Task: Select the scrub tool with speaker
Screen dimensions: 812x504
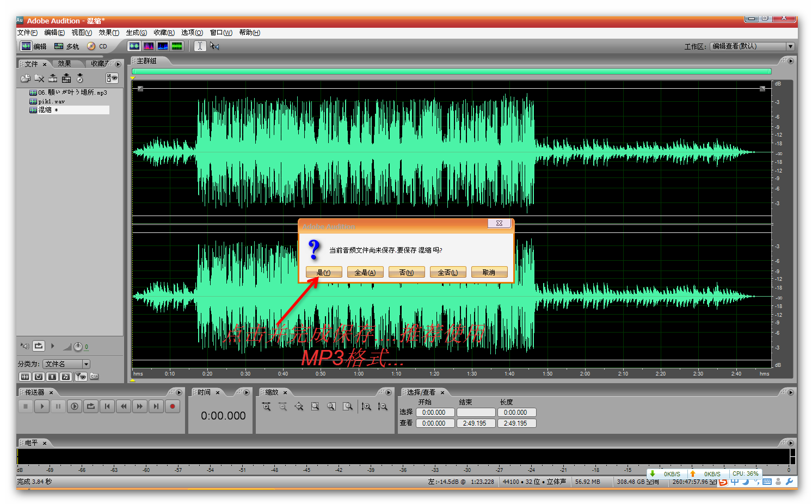Action: click(214, 46)
